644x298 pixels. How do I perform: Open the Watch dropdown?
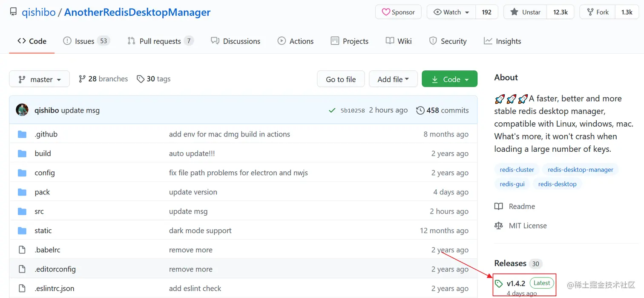451,12
